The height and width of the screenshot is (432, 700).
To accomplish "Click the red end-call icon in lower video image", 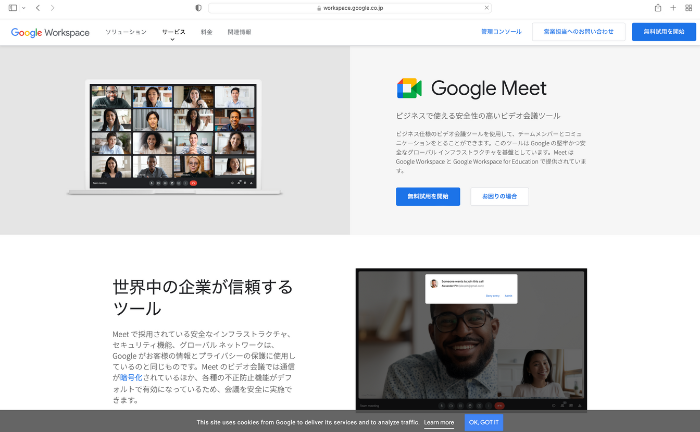I will coord(499,406).
